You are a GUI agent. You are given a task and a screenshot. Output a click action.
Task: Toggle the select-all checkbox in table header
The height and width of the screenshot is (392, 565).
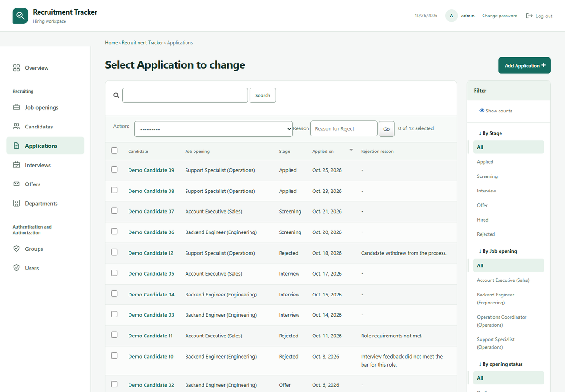(114, 151)
